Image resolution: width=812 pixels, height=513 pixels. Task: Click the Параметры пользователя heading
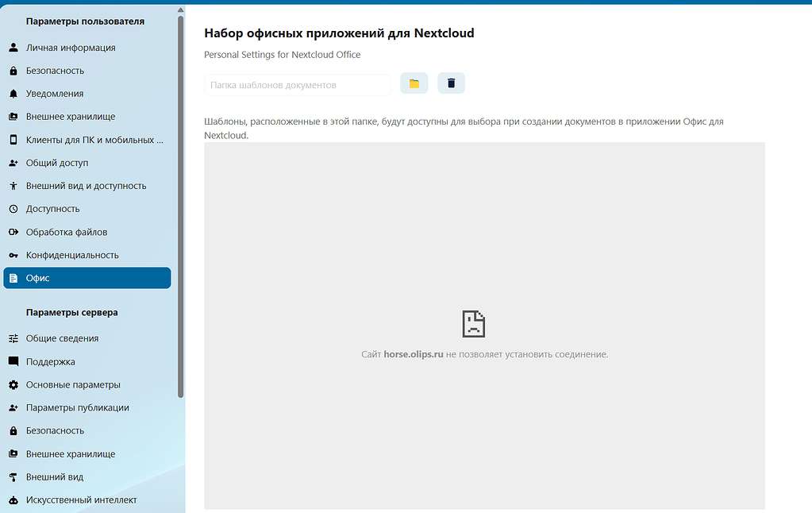coord(86,21)
